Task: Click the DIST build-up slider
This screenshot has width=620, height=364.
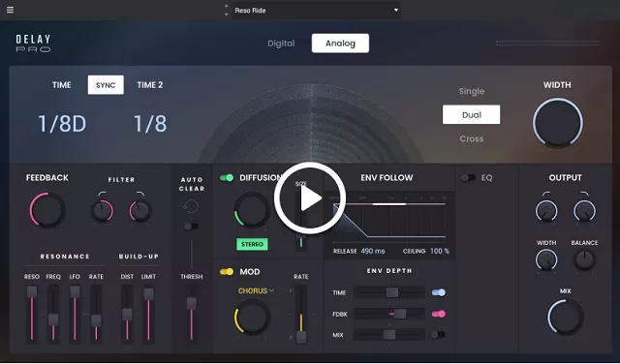Action: coord(127,315)
